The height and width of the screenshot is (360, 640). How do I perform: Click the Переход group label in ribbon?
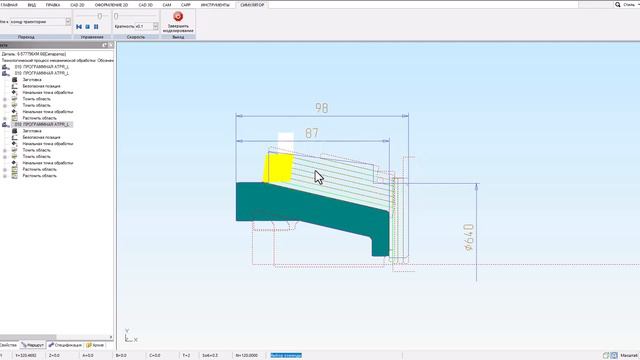point(27,37)
